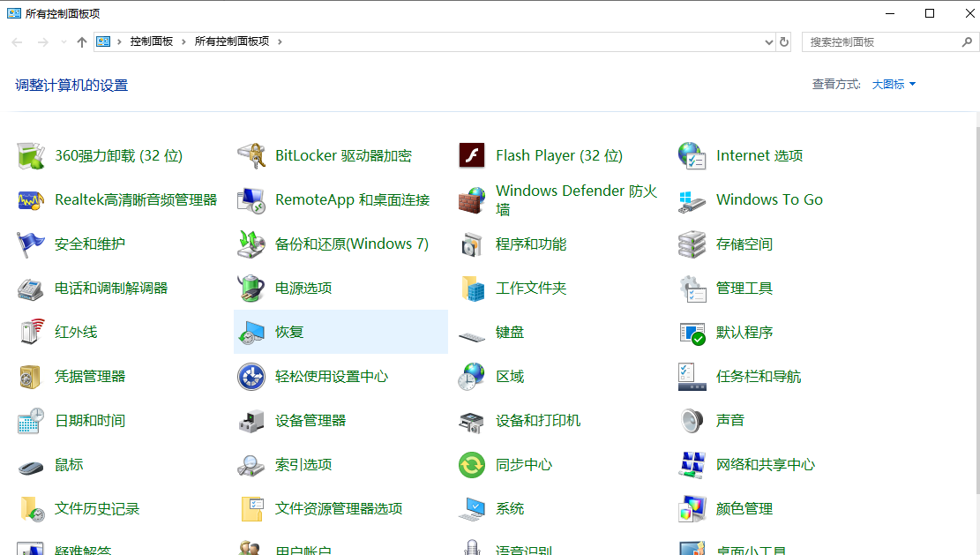Open 文件历史记录 icon

tap(31, 509)
